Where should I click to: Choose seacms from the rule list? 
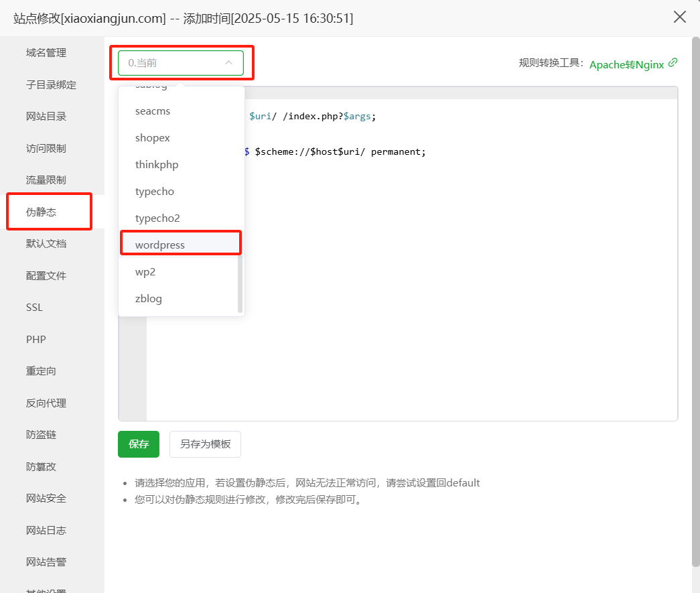tap(153, 111)
